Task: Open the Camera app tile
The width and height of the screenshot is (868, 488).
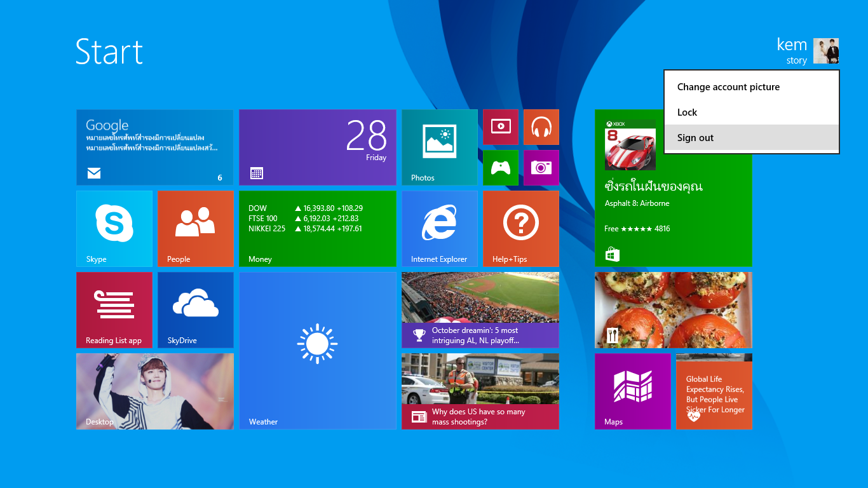Action: pyautogui.click(x=541, y=168)
